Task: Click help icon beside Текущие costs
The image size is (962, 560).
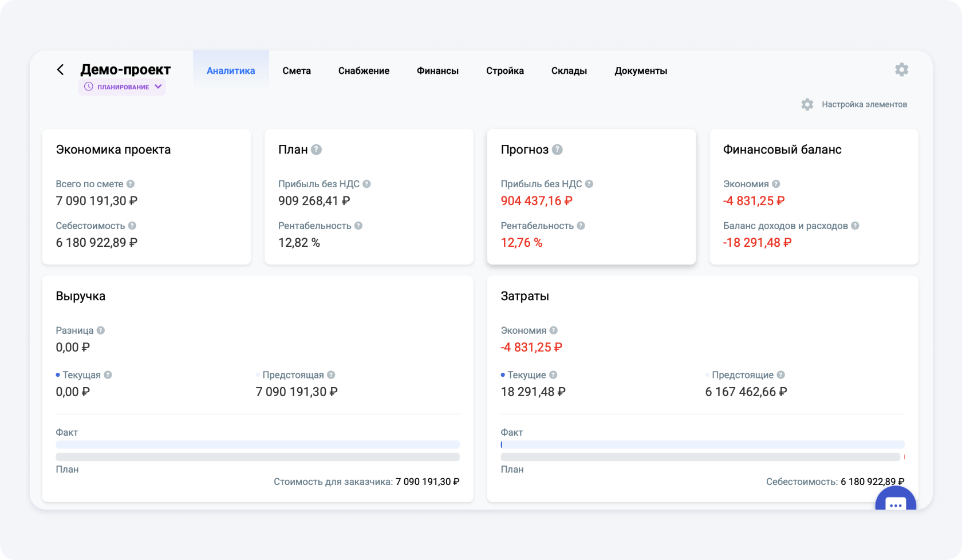Action: pyautogui.click(x=553, y=375)
